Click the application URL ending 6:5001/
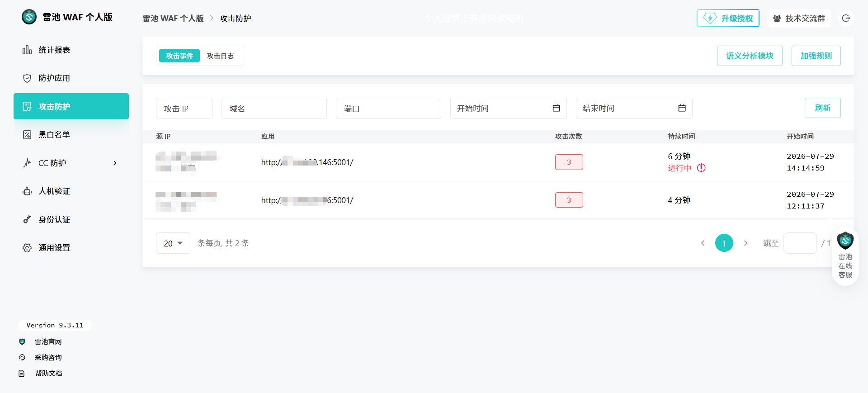 coord(307,200)
